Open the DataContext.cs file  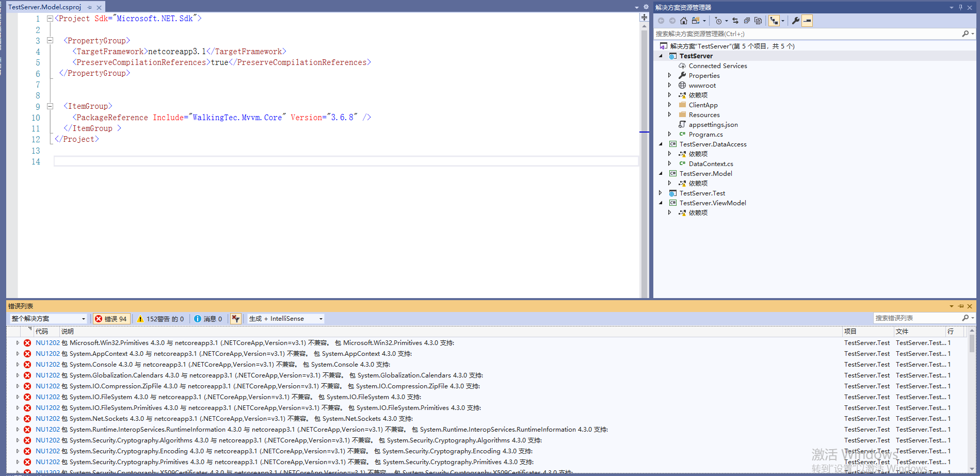coord(711,163)
